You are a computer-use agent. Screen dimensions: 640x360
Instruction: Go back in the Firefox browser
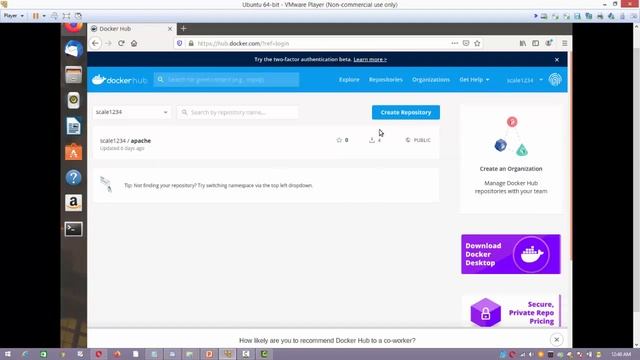(96, 43)
